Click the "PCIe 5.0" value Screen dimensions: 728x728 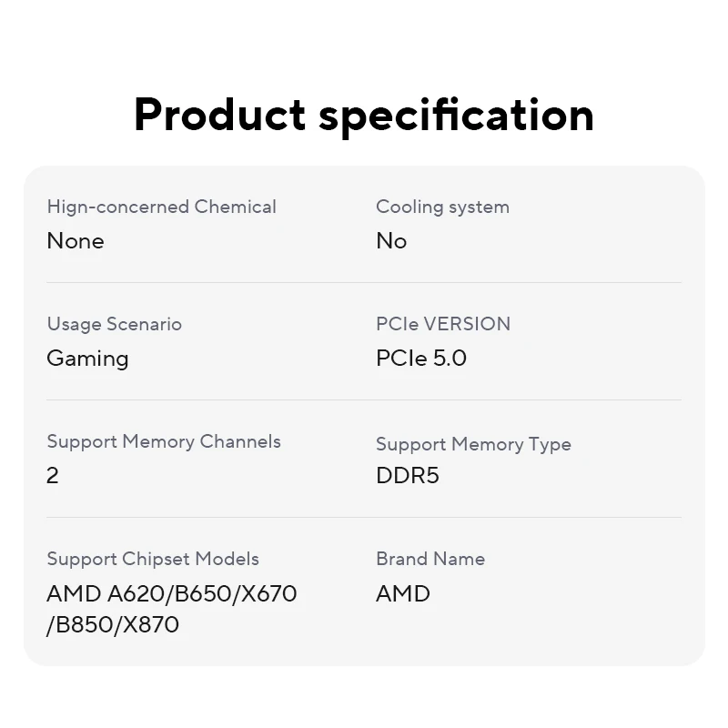pos(421,359)
